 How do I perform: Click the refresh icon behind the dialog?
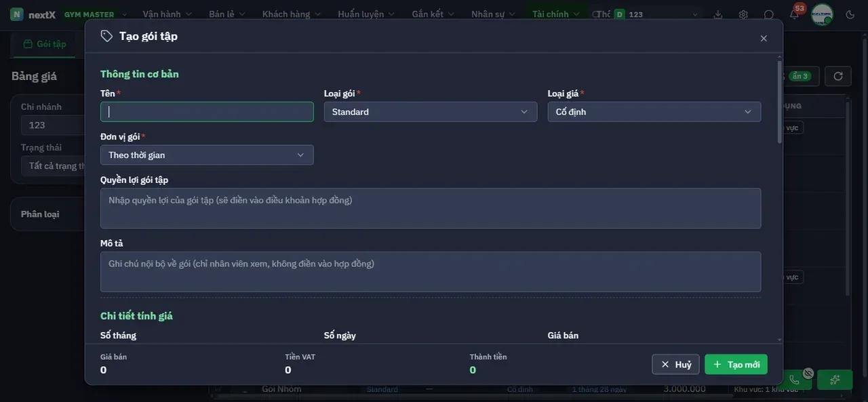pyautogui.click(x=838, y=76)
